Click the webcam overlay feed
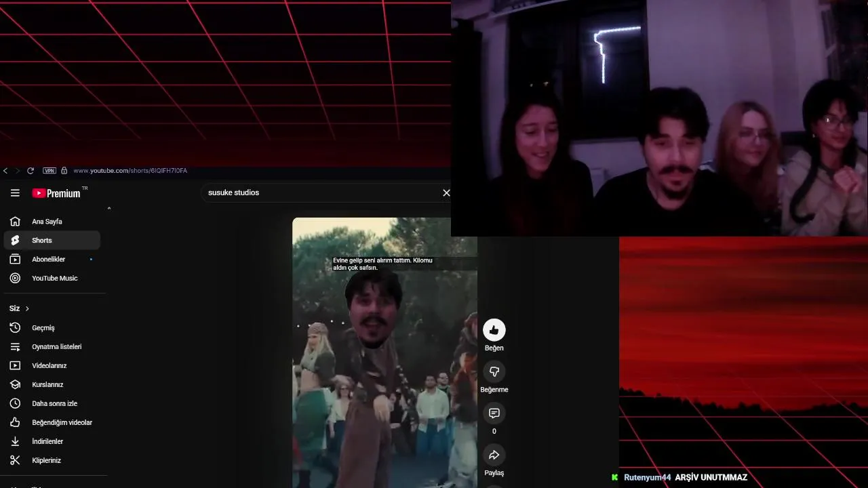The image size is (868, 488). (x=659, y=118)
